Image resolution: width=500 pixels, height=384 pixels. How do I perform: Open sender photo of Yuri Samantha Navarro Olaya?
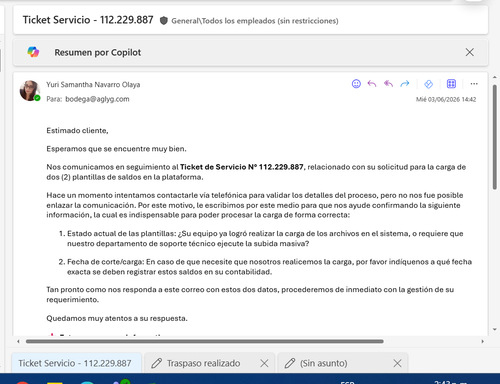(x=30, y=90)
